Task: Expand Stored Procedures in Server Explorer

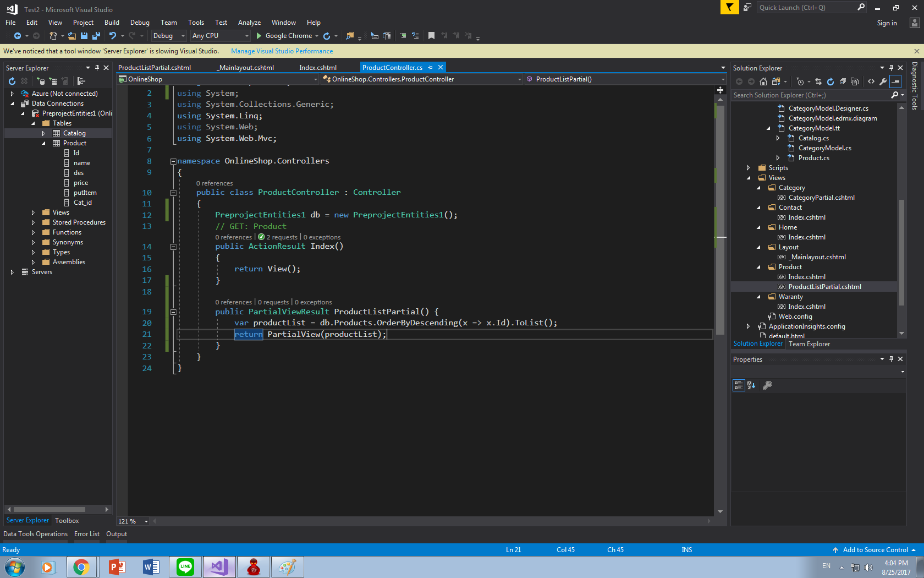Action: point(33,222)
